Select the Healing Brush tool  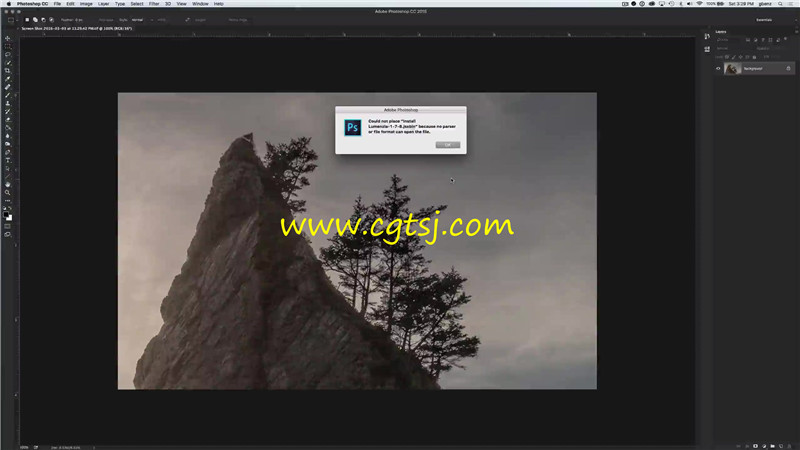point(8,86)
